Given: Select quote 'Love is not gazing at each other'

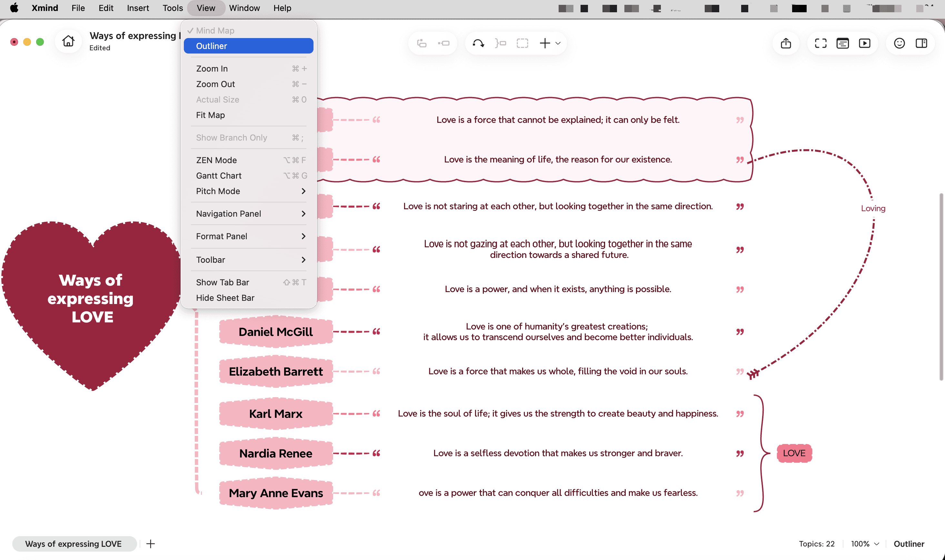Looking at the screenshot, I should click(x=558, y=249).
